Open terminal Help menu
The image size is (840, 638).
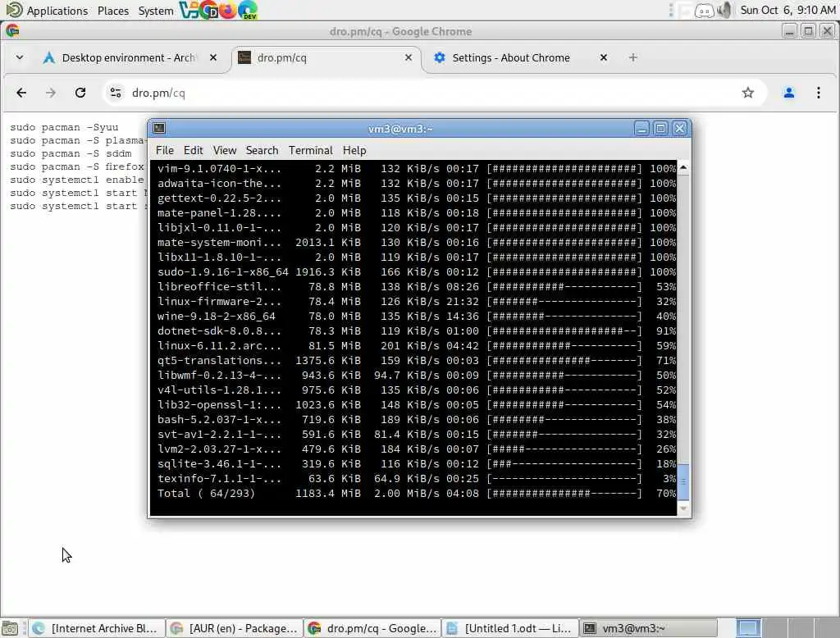(x=354, y=151)
